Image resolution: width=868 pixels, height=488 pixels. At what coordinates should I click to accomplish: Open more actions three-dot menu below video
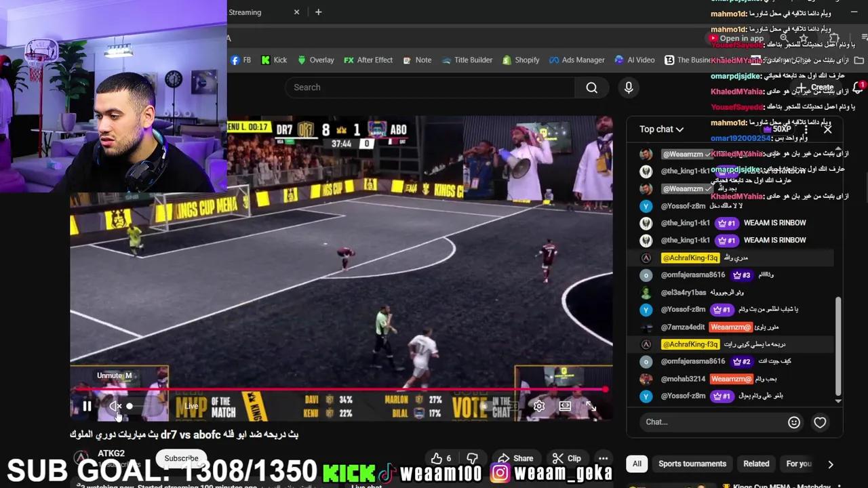(603, 458)
